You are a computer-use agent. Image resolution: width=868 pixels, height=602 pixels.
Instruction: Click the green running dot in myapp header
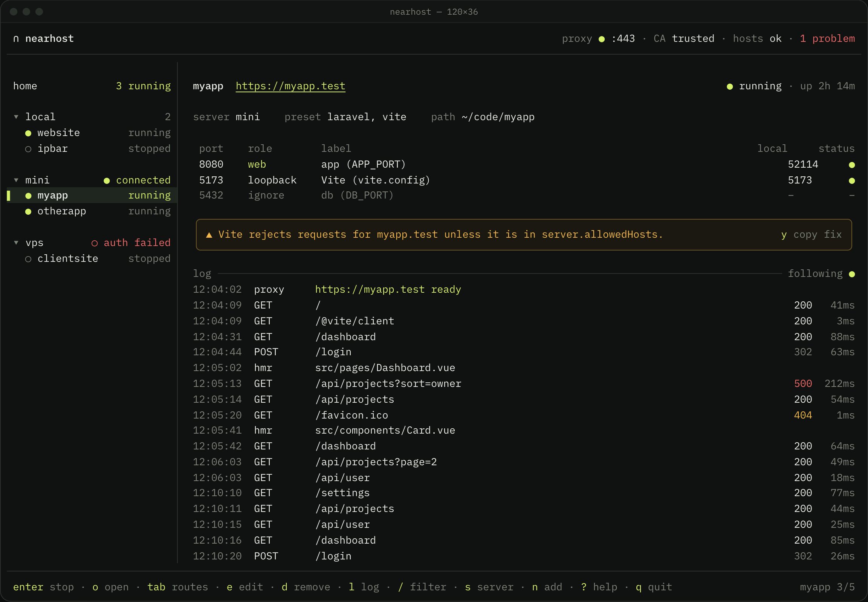(x=730, y=87)
